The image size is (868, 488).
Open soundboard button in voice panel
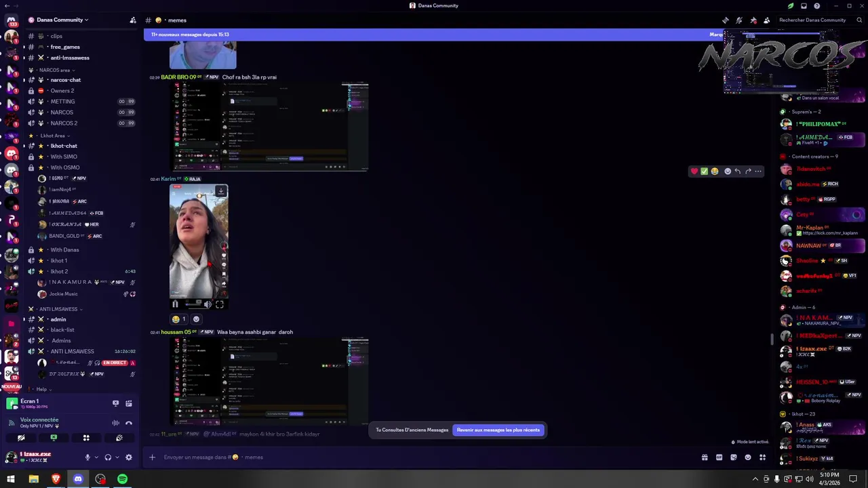pyautogui.click(x=119, y=438)
